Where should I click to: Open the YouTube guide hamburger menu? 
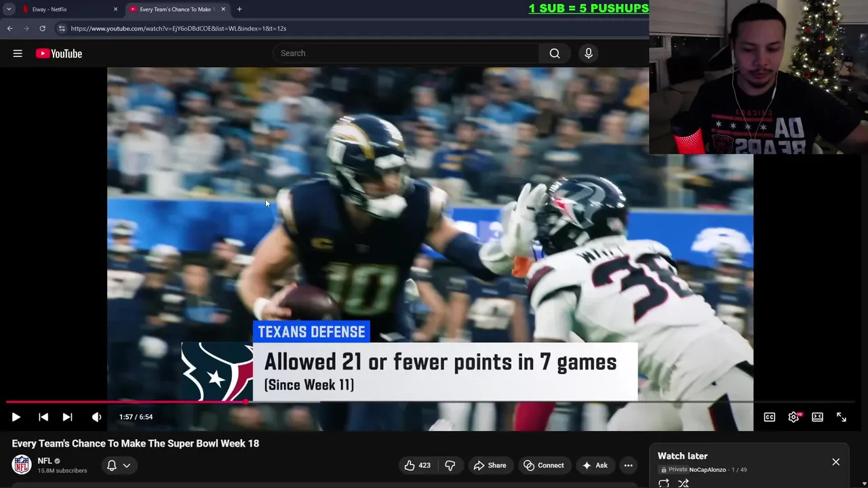[x=18, y=54]
